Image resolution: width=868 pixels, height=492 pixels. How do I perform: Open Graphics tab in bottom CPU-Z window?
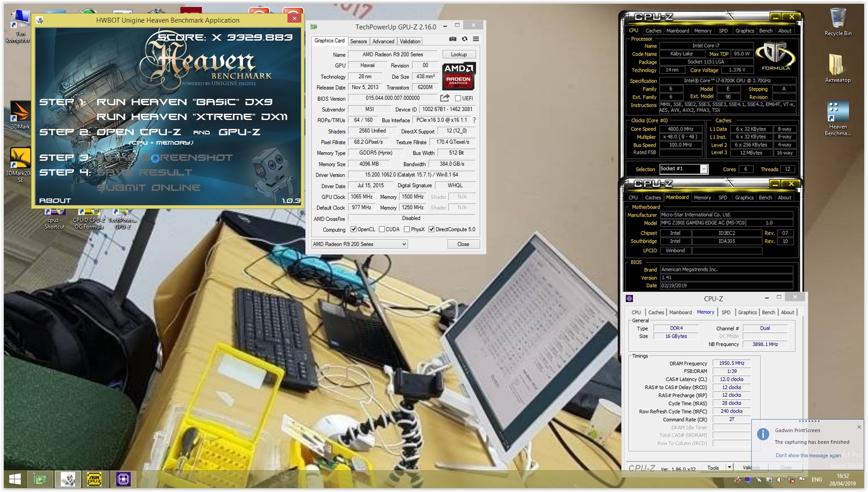pyautogui.click(x=747, y=313)
